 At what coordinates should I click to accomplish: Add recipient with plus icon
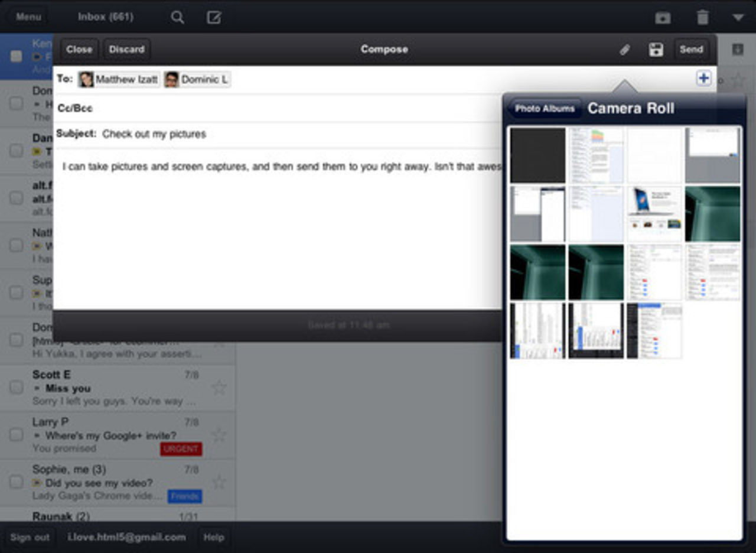[x=703, y=78]
